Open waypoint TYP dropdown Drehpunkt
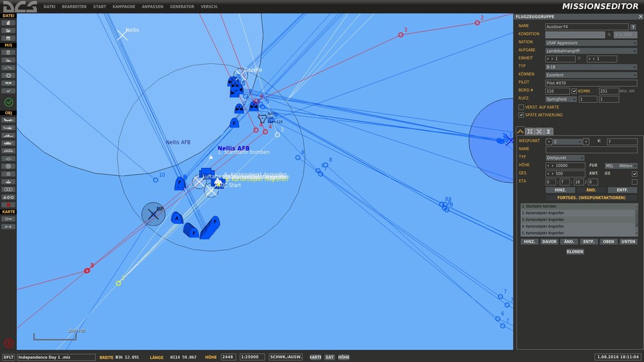Viewport: 644px width, 362px height. click(565, 158)
